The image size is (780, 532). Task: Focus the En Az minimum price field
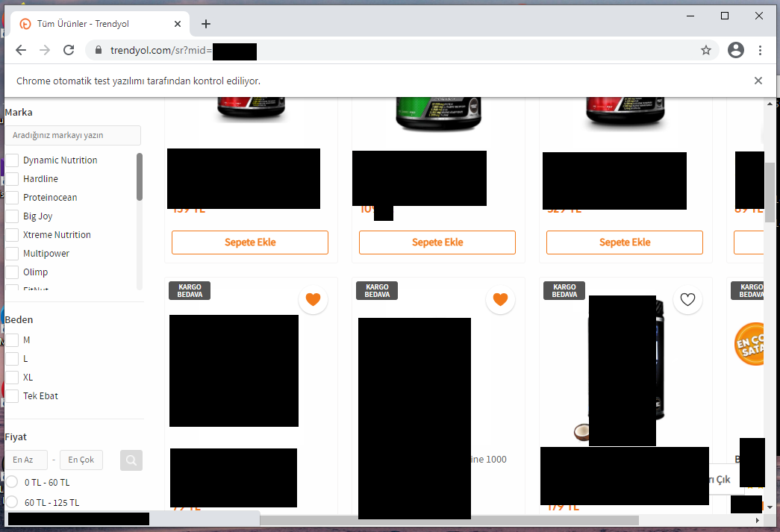[26, 460]
